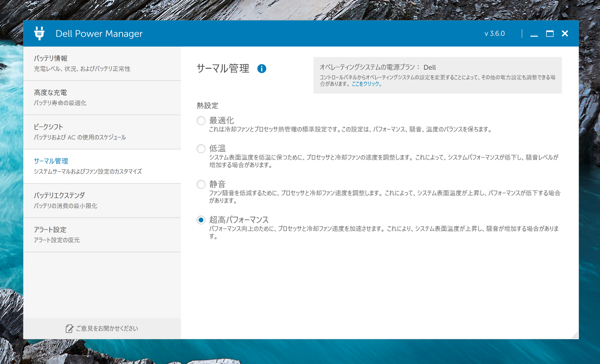
Task: Select the 超高パフォーマンス radio button
Action: click(201, 220)
